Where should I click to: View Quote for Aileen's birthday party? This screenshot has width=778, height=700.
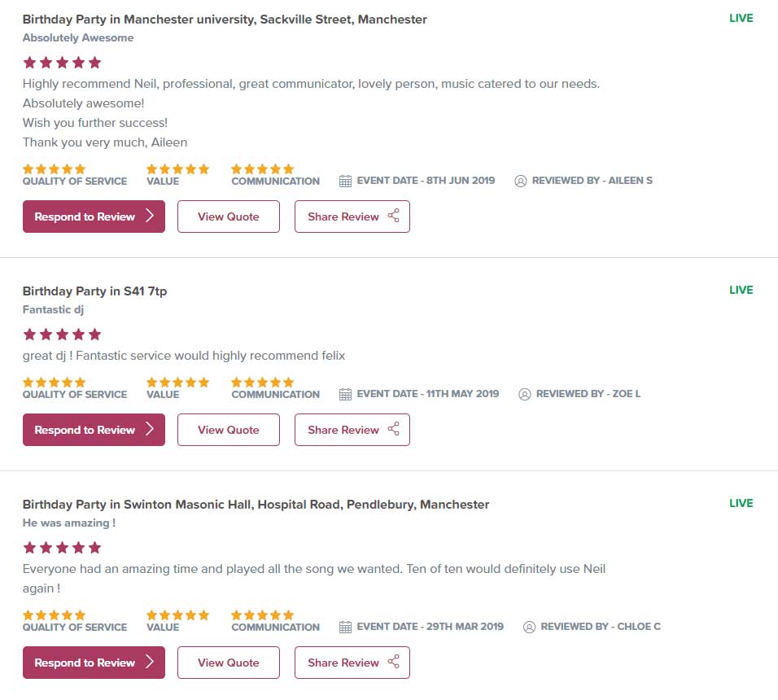(229, 217)
